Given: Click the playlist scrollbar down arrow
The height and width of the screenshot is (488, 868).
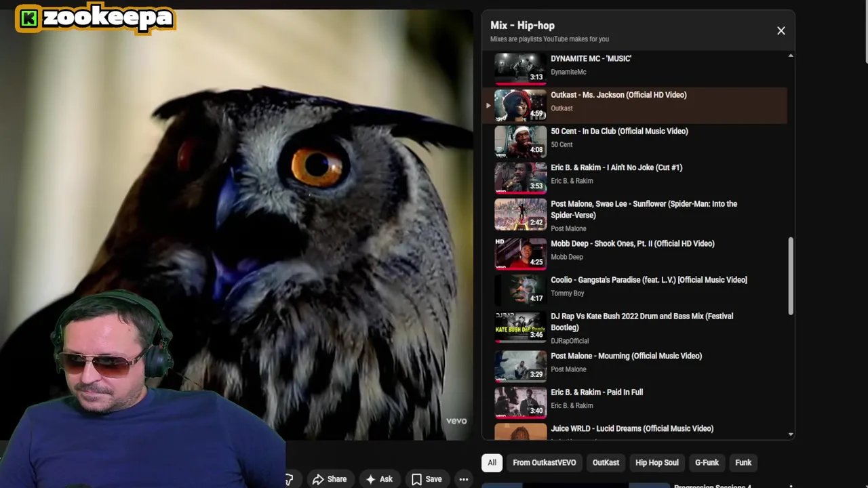Looking at the screenshot, I should (x=791, y=434).
